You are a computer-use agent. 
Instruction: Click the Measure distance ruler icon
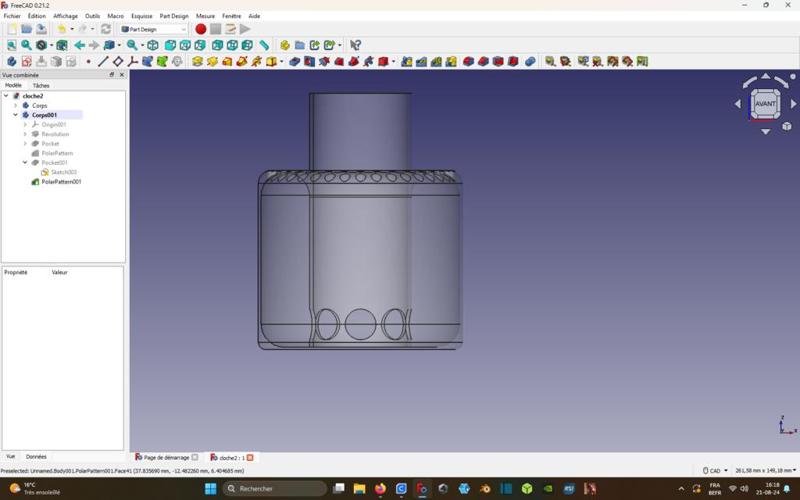click(264, 45)
